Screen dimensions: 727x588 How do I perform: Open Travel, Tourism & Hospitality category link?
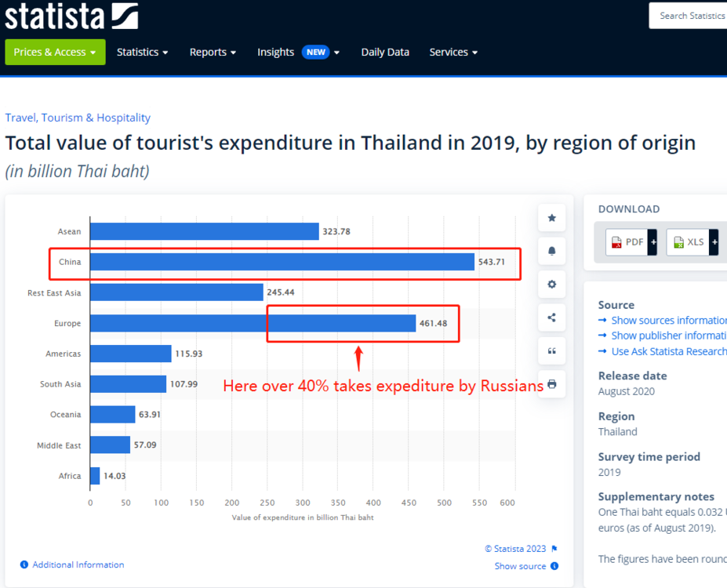pyautogui.click(x=78, y=118)
